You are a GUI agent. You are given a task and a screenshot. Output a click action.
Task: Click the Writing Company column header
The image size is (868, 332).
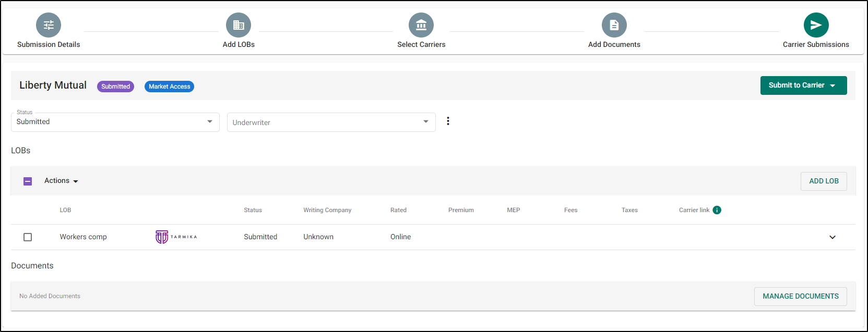coord(327,210)
